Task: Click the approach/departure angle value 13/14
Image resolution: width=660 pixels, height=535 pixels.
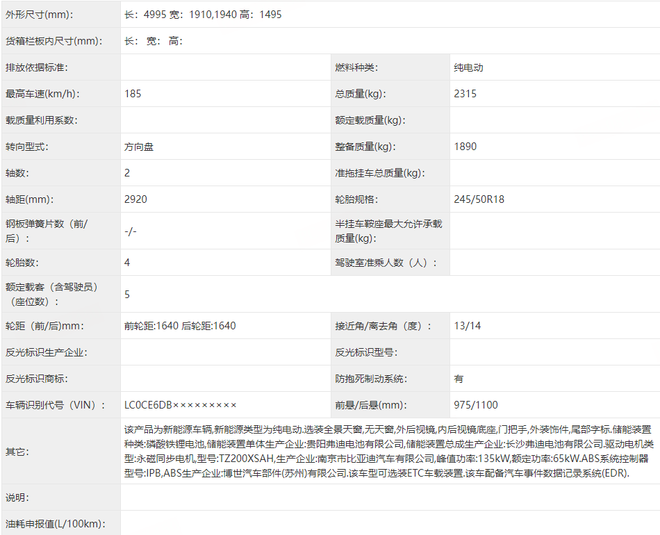Action: click(x=465, y=326)
